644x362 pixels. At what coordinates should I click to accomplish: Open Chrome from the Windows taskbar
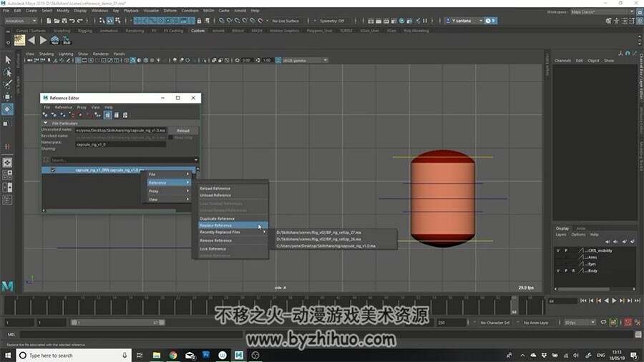click(173, 356)
